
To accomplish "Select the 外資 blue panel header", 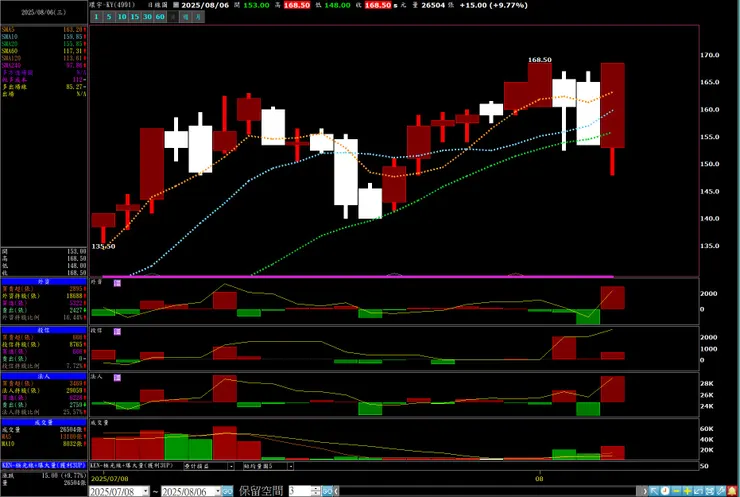I will coord(44,281).
